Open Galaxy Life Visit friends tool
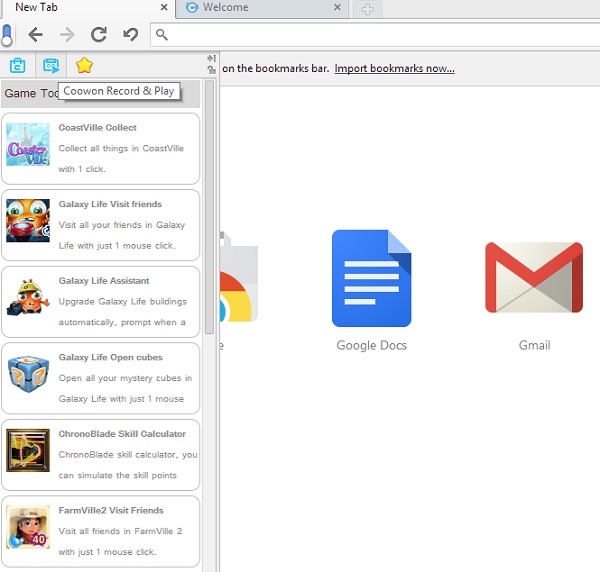Image resolution: width=600 pixels, height=572 pixels. [101, 225]
